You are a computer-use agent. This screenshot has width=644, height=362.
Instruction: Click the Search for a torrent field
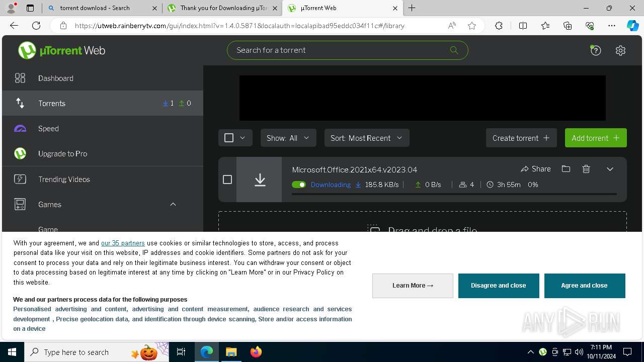(x=347, y=50)
